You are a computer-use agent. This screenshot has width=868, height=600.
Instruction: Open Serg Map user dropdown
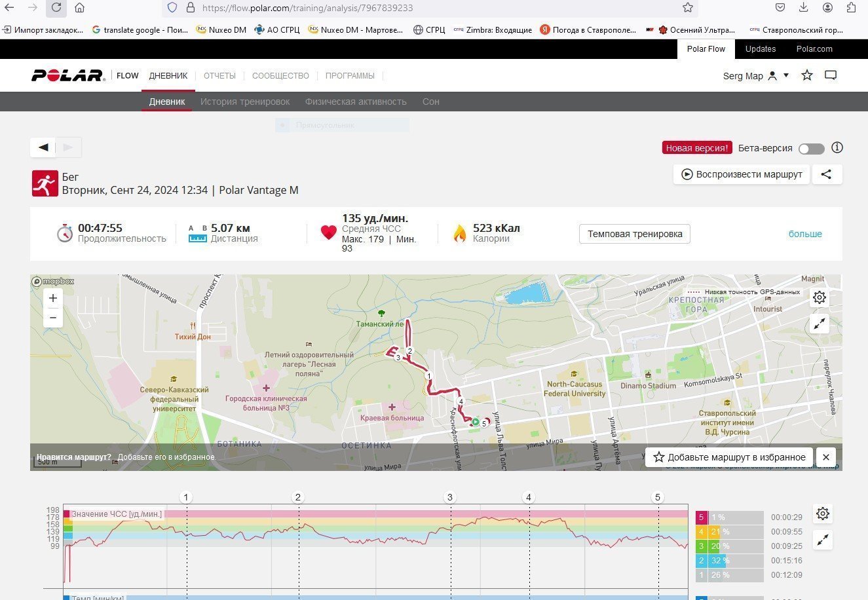pos(756,76)
